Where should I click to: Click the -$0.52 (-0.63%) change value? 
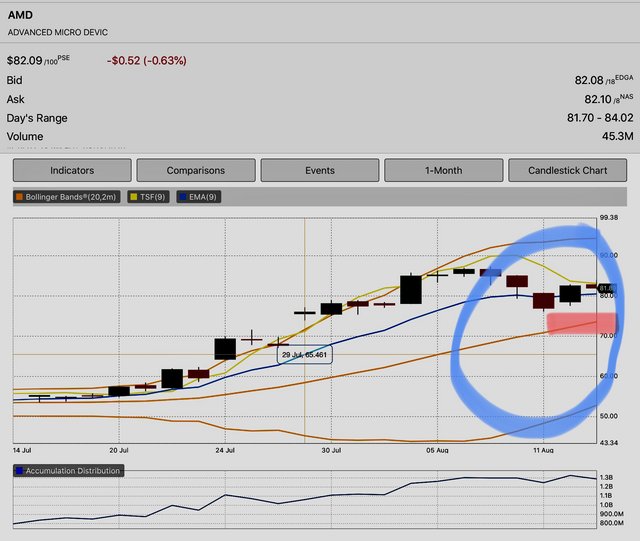147,60
